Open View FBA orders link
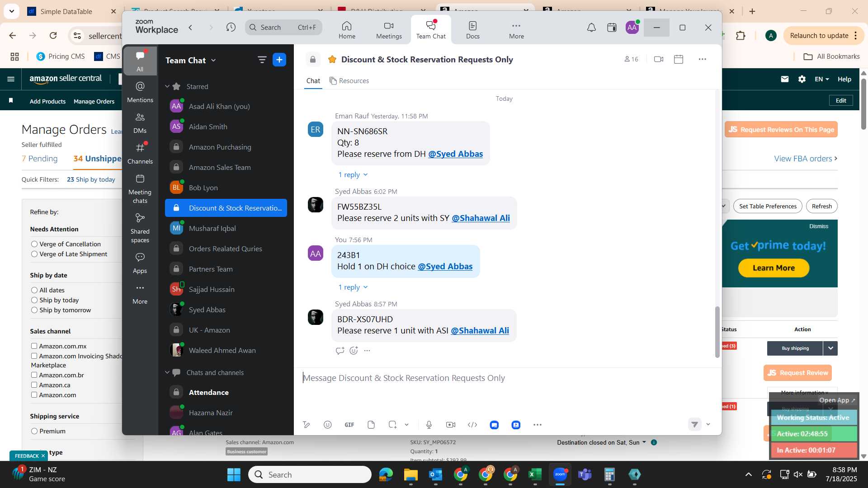The width and height of the screenshot is (868, 488). point(806,159)
